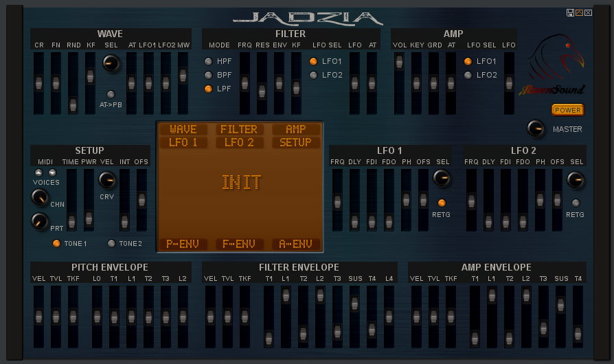Select LPF filter mode
The image size is (614, 364).
click(x=208, y=89)
